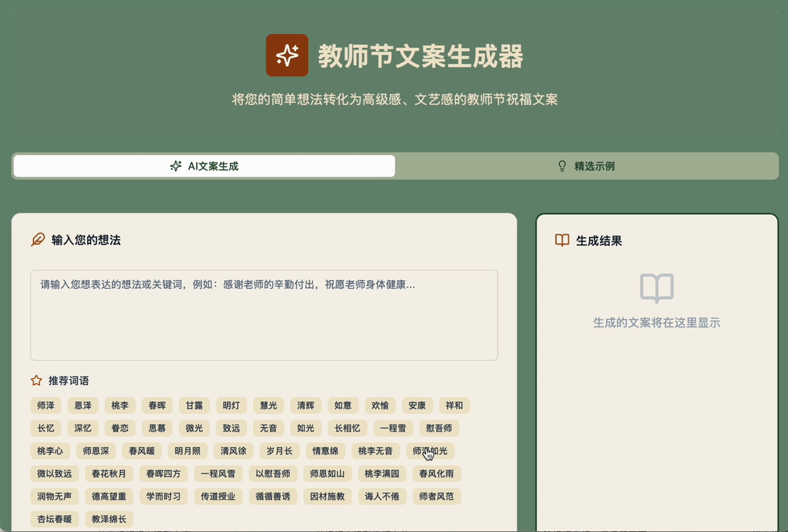Focus the idea input text area

click(x=264, y=316)
